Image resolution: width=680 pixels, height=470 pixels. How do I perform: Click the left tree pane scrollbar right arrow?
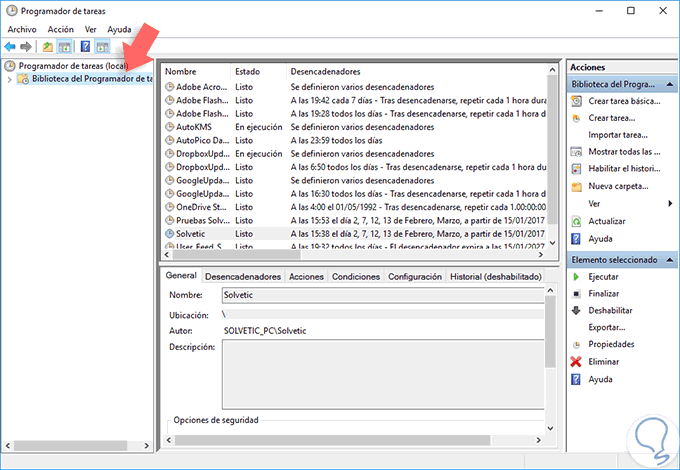tap(146, 446)
